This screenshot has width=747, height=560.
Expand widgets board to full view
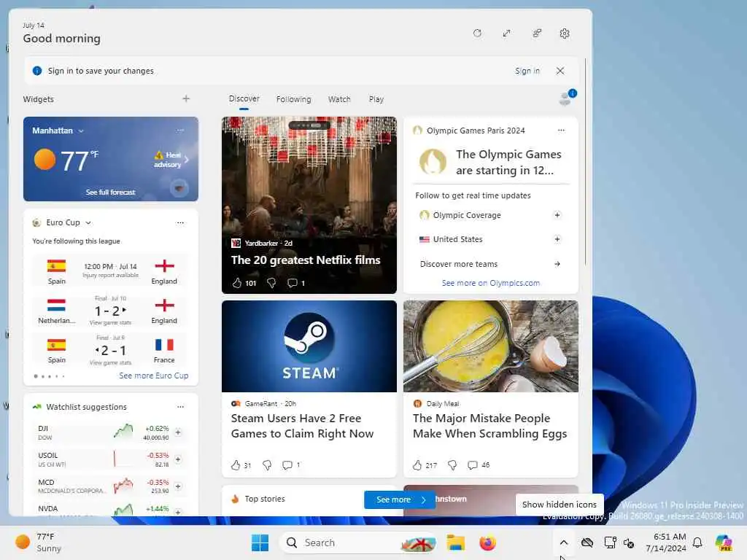click(x=506, y=34)
